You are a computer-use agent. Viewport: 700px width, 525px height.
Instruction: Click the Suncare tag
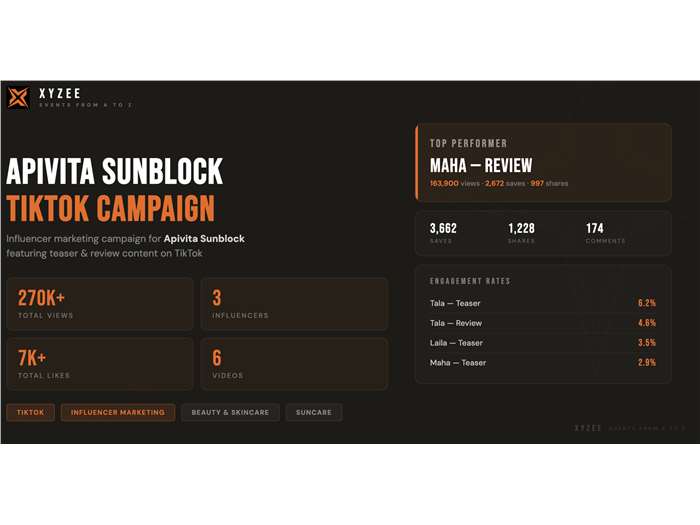coord(314,412)
